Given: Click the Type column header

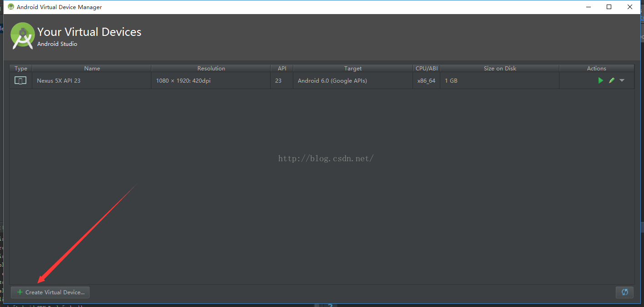Looking at the screenshot, I should (21, 68).
